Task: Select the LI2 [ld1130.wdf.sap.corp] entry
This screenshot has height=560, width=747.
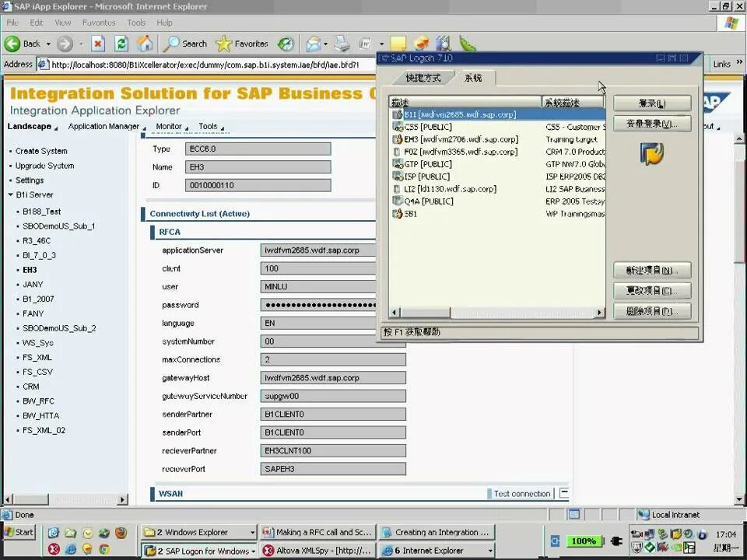Action: (451, 188)
